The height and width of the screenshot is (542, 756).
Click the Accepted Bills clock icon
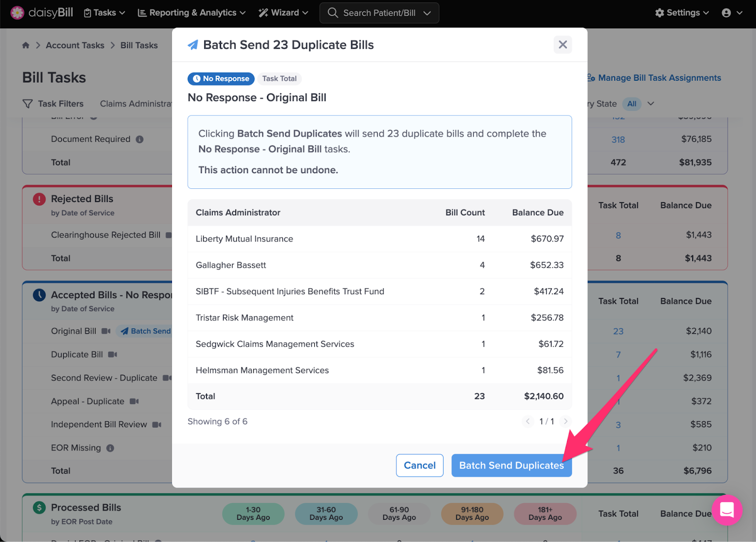point(39,295)
